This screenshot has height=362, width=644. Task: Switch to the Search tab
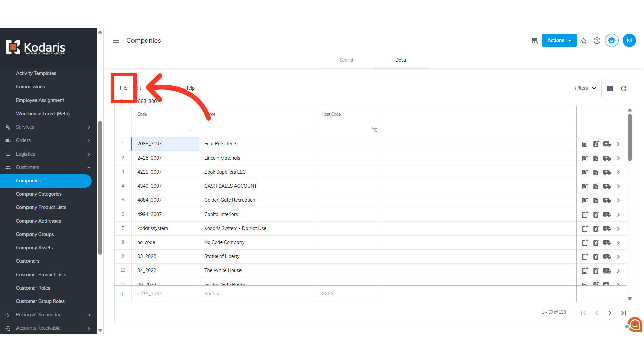pos(347,60)
